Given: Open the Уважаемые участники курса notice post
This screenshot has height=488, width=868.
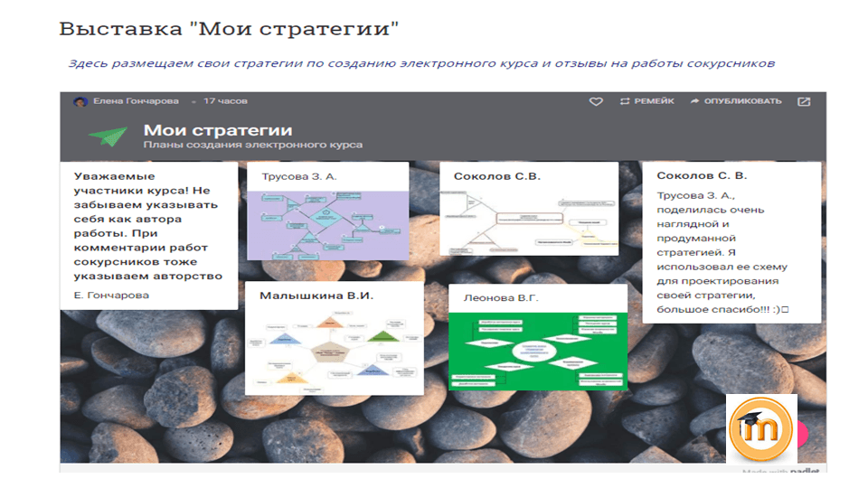Looking at the screenshot, I should [149, 236].
